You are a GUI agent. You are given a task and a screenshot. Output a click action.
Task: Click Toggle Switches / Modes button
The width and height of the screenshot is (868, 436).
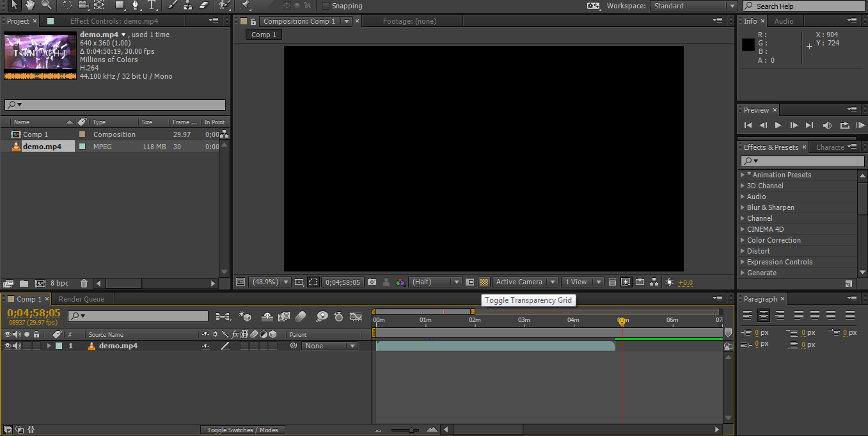pos(242,430)
